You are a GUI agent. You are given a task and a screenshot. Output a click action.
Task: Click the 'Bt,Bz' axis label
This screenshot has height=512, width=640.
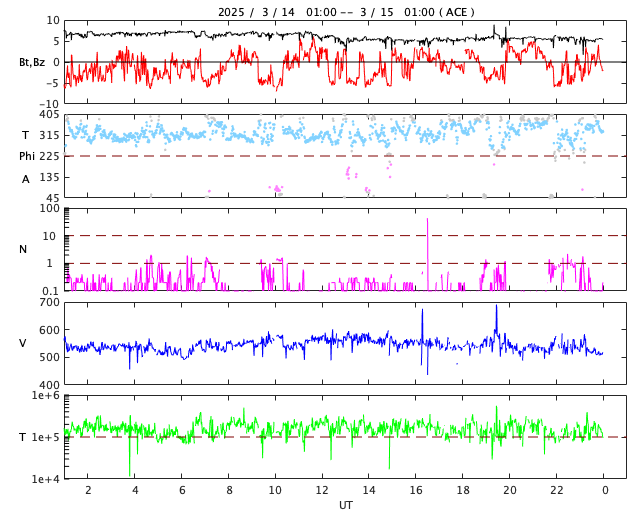(32, 62)
